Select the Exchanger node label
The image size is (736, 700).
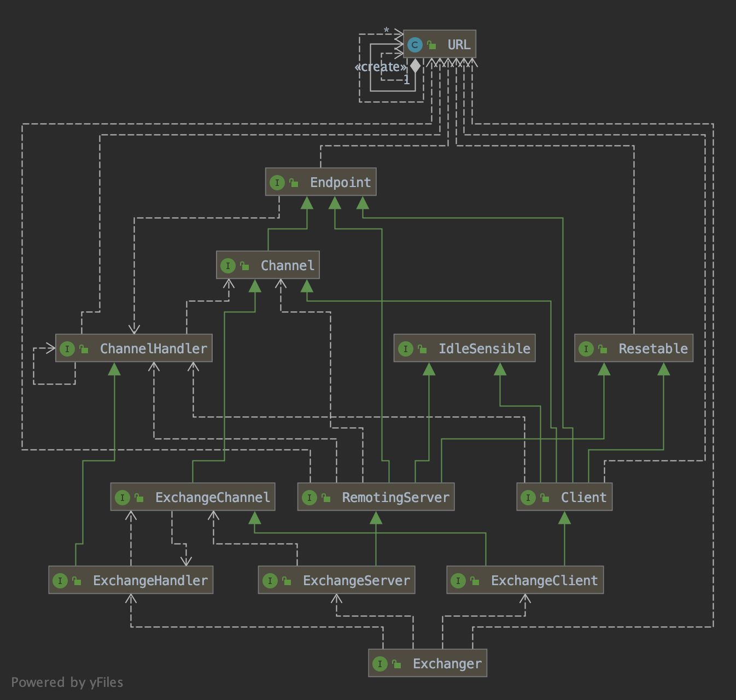point(447,664)
